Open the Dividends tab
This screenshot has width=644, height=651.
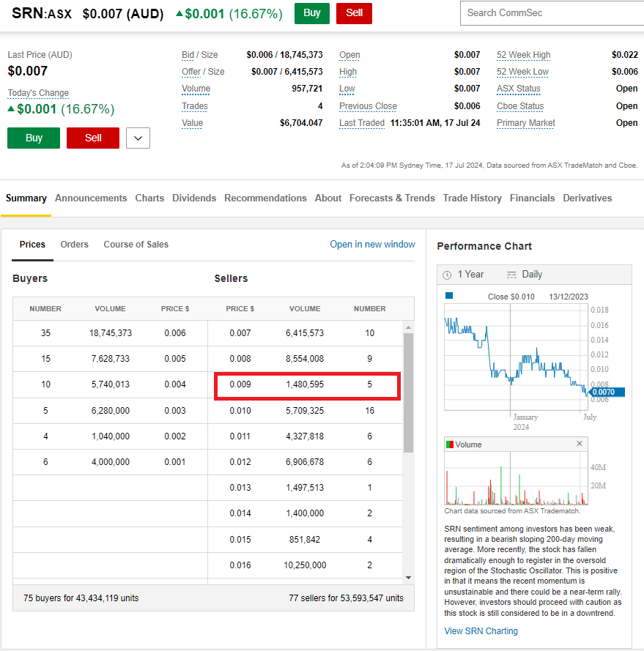click(x=194, y=198)
